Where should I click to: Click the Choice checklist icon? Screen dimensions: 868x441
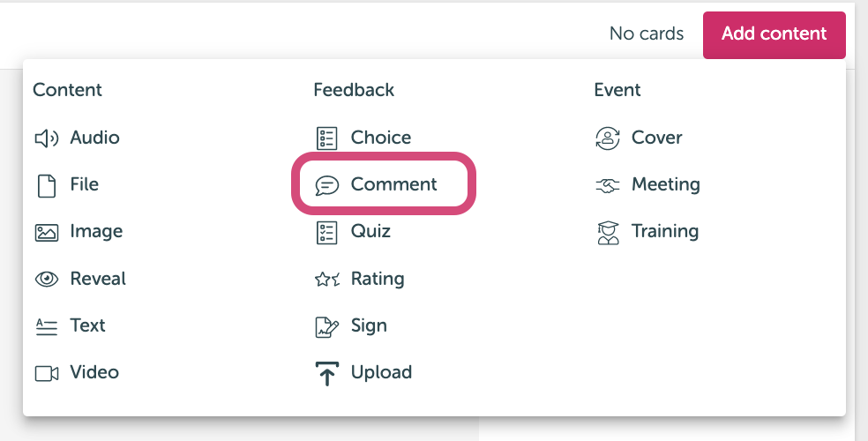pos(326,138)
